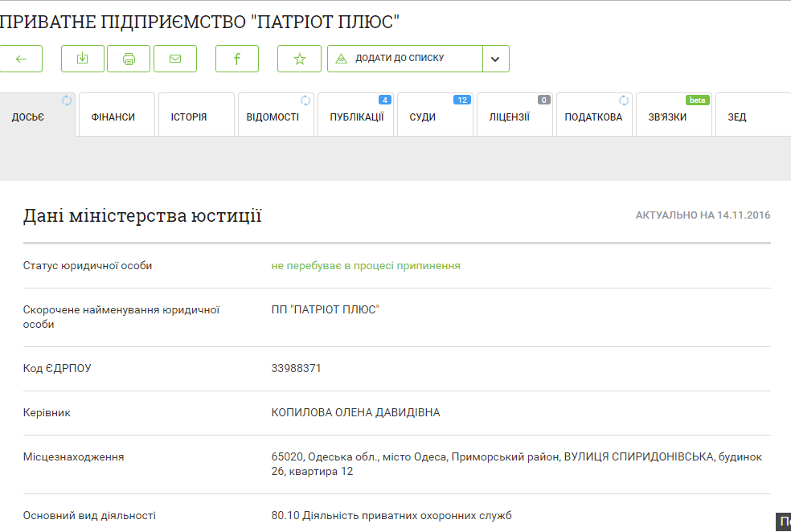Viewport: 791px width, 532px height.
Task: Share the company page on Facebook
Action: (x=237, y=59)
